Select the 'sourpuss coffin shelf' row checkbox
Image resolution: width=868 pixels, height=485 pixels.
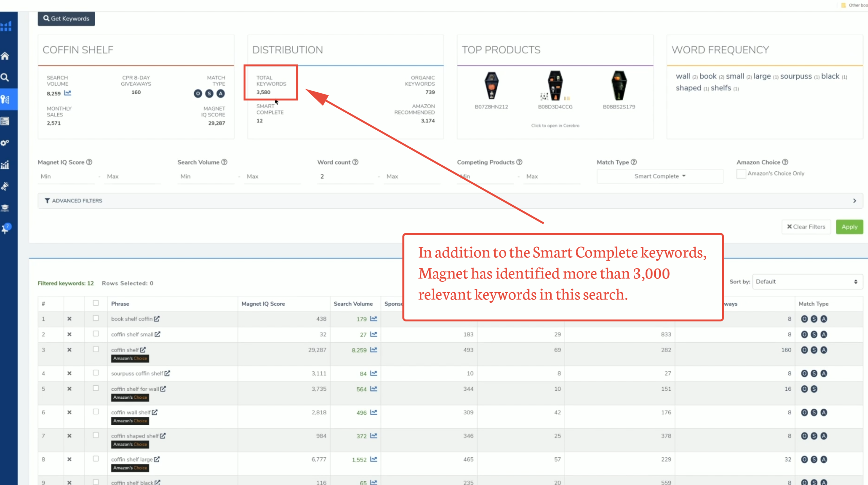(96, 373)
